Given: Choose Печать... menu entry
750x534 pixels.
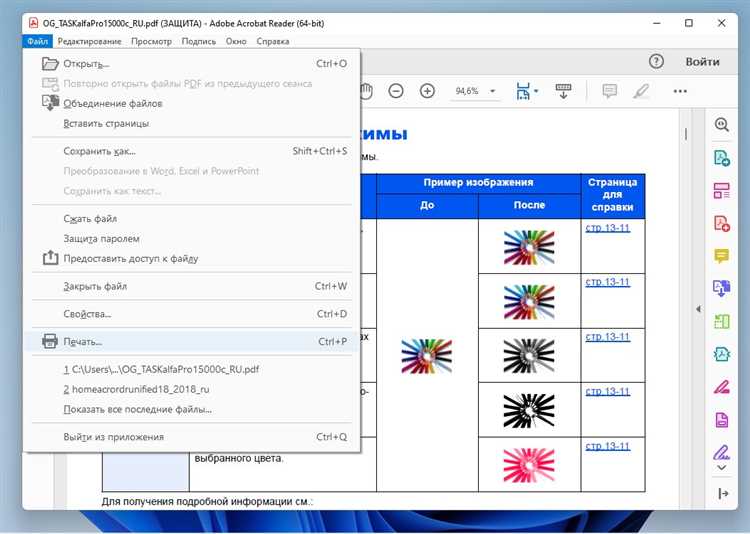Looking at the screenshot, I should point(191,342).
